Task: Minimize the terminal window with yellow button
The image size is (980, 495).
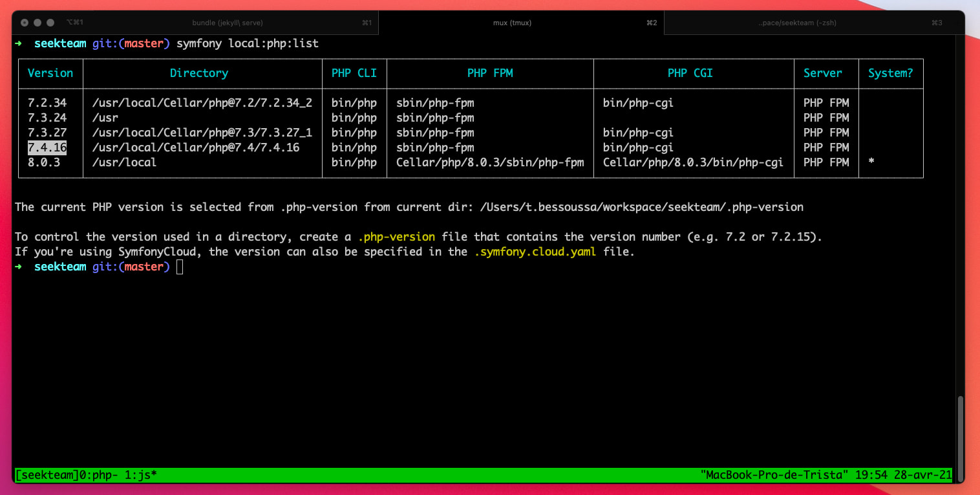Action: click(37, 23)
